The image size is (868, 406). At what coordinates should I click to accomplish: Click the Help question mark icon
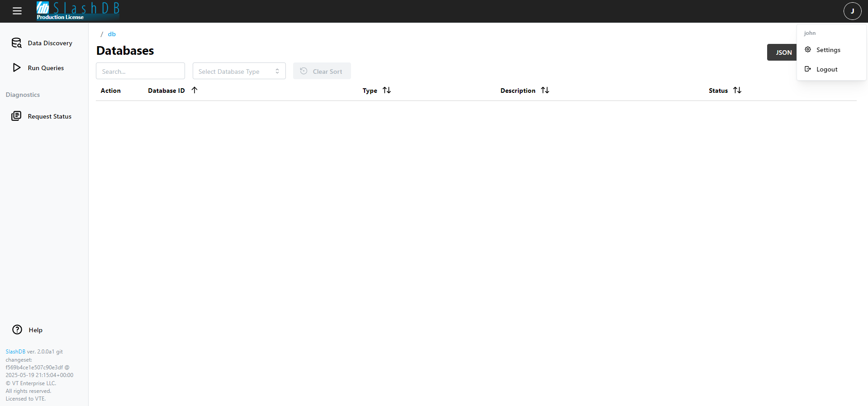coord(17,330)
